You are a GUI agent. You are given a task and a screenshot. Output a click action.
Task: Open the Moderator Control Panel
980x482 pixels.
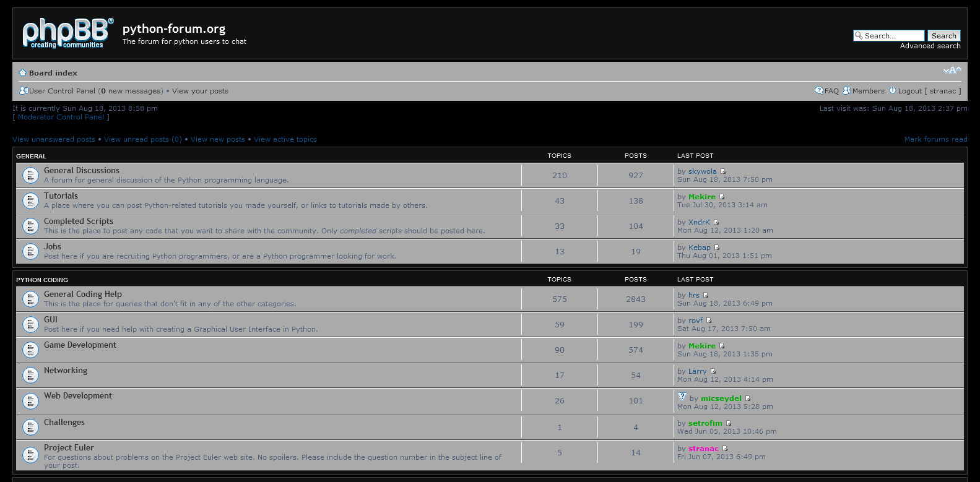[x=61, y=117]
